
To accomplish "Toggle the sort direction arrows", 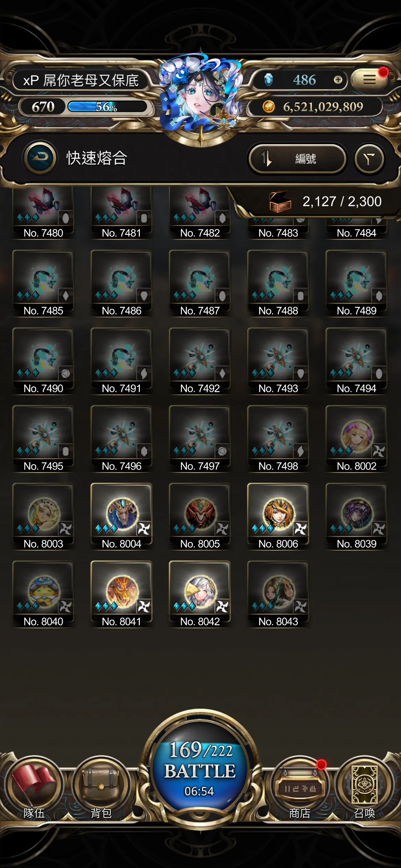I will tap(266, 159).
